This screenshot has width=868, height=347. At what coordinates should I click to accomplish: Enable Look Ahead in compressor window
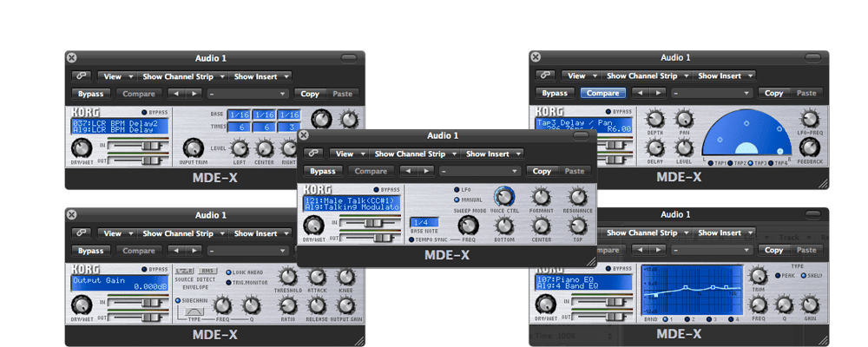click(228, 272)
